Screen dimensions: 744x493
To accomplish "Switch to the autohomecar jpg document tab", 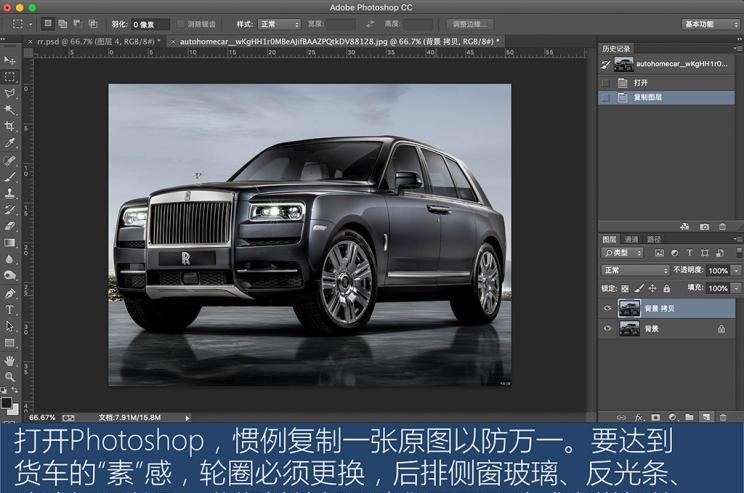I will click(336, 42).
